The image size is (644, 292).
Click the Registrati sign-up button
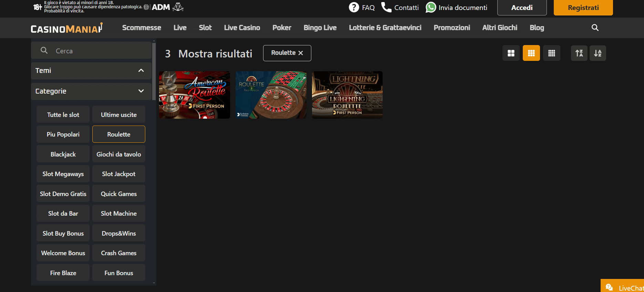583,8
